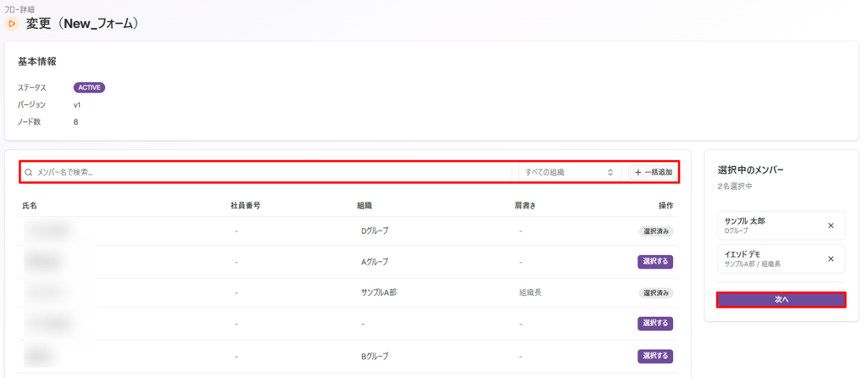Click the 氏名 column header
Image resolution: width=868 pixels, height=378 pixels.
[30, 205]
